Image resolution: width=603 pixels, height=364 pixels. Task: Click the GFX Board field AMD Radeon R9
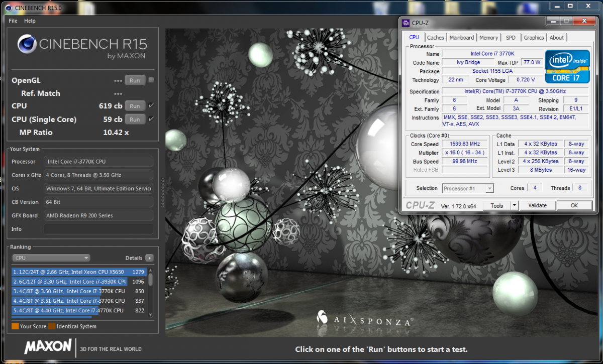tap(98, 215)
